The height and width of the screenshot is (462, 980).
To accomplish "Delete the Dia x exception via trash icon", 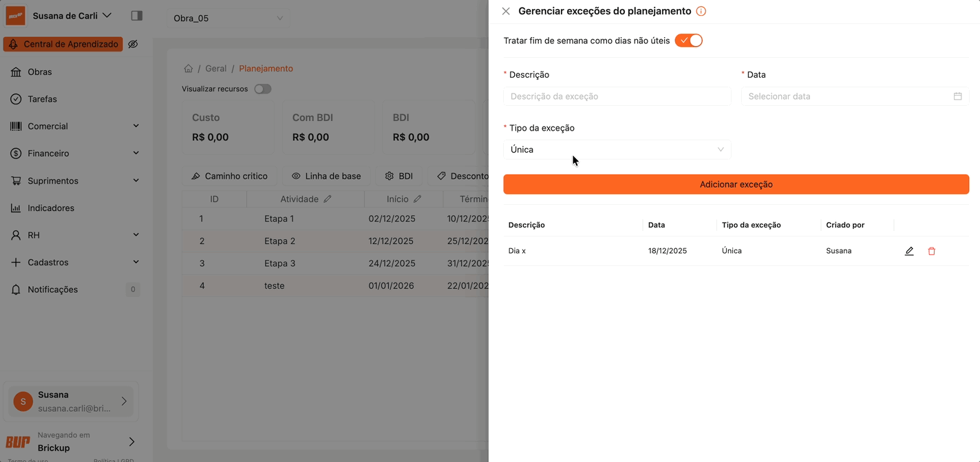I will (x=932, y=251).
